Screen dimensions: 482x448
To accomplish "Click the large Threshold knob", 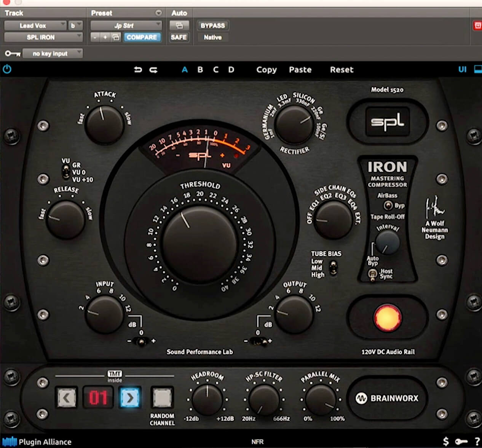I will tap(200, 244).
